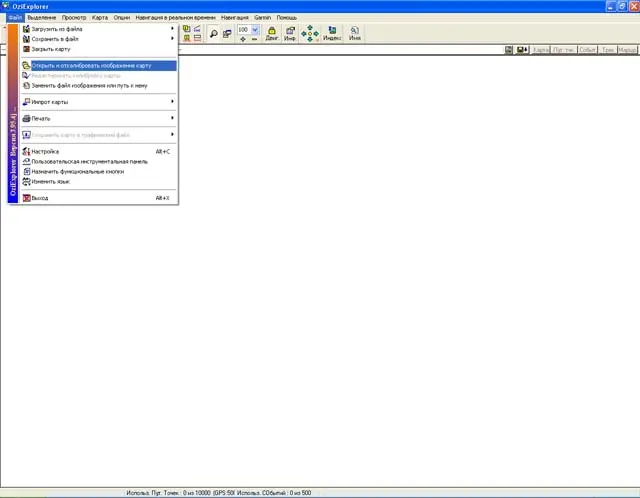Choose Пользовательская инструментальная панель
Image resolution: width=640 pixels, height=498 pixels.
coord(99,162)
